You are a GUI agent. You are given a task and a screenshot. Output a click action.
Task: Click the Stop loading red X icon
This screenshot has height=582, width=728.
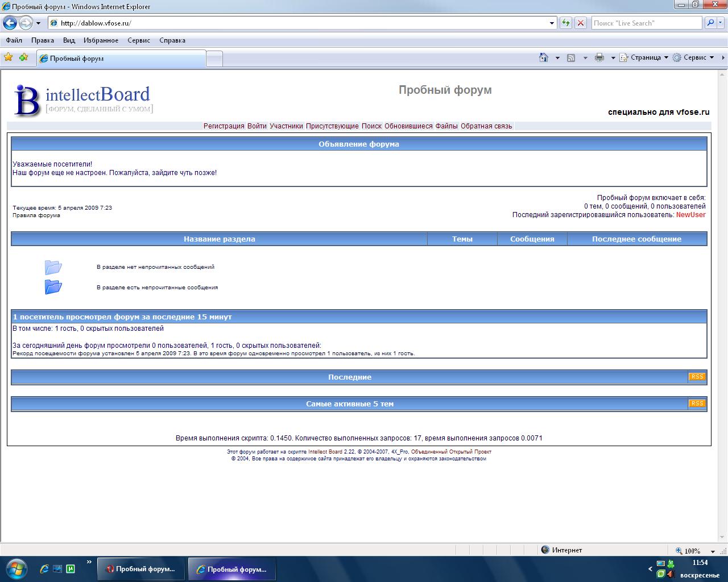[x=581, y=23]
